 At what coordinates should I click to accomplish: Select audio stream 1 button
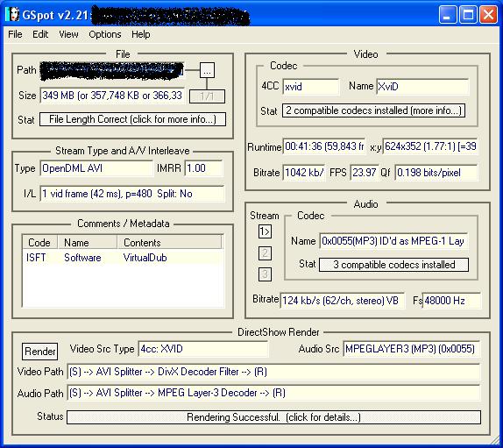pyautogui.click(x=265, y=231)
